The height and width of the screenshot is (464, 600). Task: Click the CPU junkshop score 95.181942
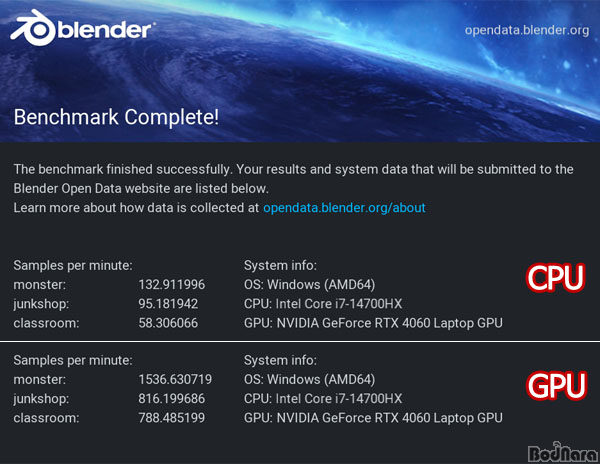click(168, 304)
